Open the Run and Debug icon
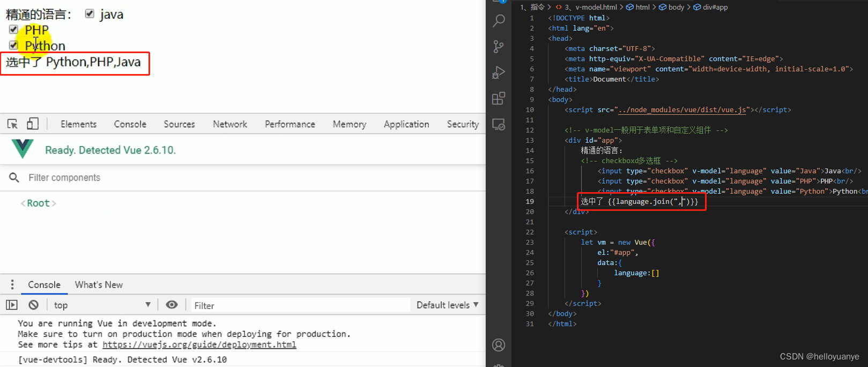This screenshot has width=868, height=367. 499,72
